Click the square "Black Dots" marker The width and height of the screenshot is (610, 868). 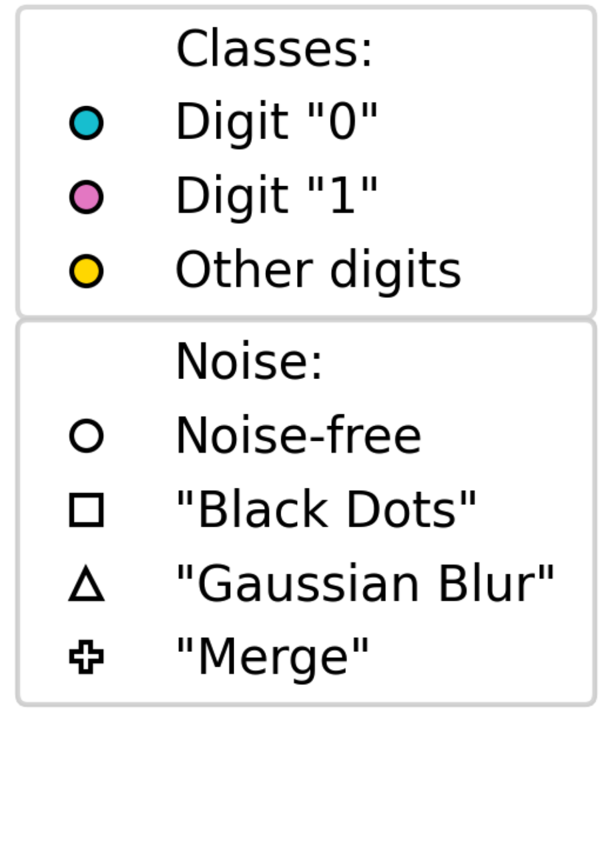(86, 510)
